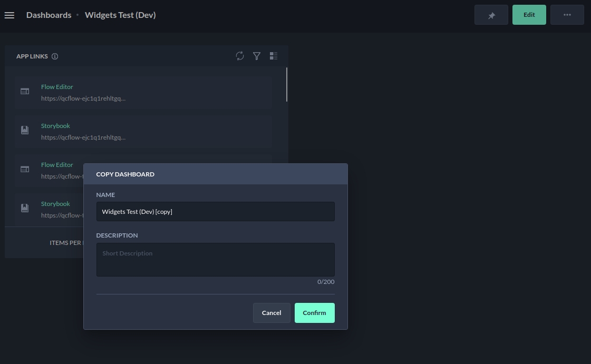Click the App Links list scrollbar
The image size is (591, 364).
tap(287, 84)
